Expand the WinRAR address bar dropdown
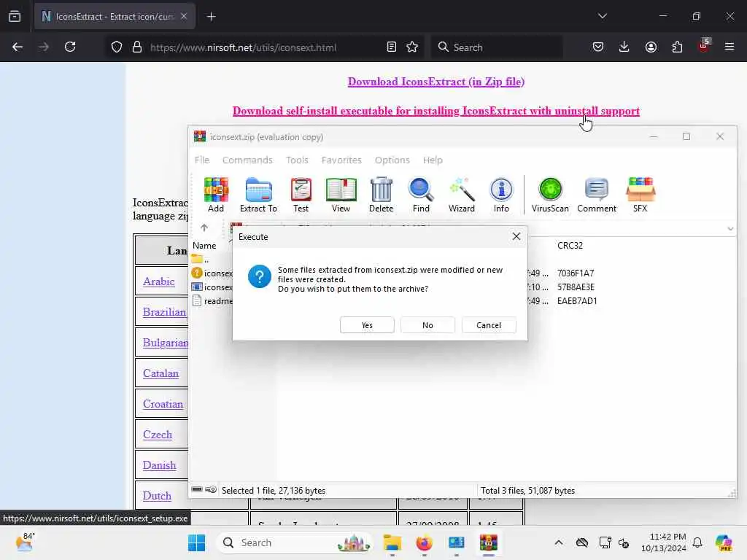Image resolution: width=747 pixels, height=560 pixels. point(729,228)
